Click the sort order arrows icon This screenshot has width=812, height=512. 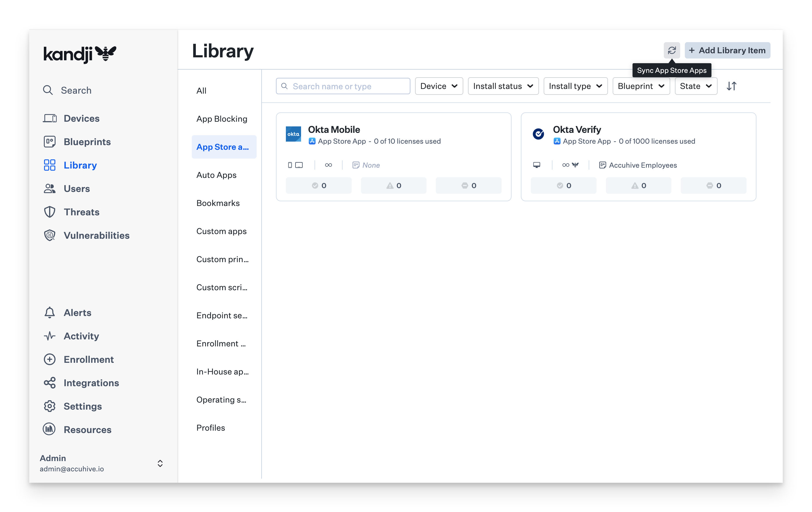(731, 86)
